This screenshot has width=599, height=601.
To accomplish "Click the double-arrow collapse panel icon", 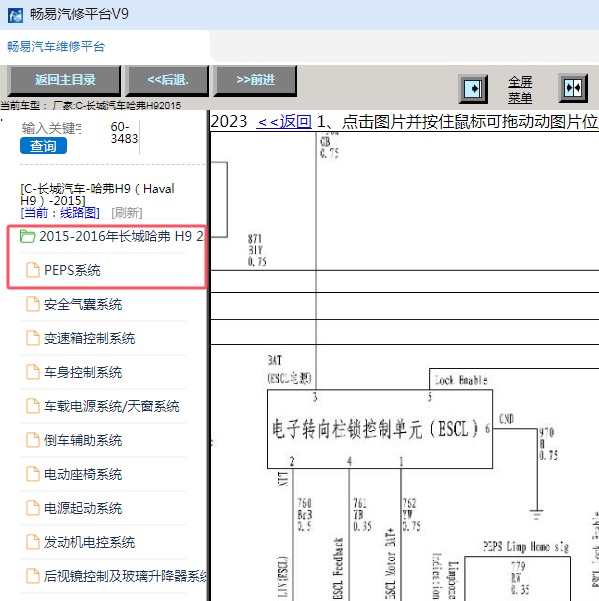I will (573, 88).
